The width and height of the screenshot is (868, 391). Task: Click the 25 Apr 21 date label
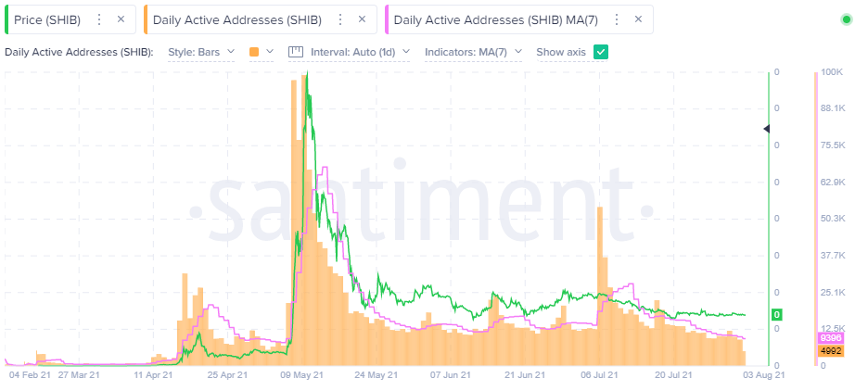pos(227,374)
